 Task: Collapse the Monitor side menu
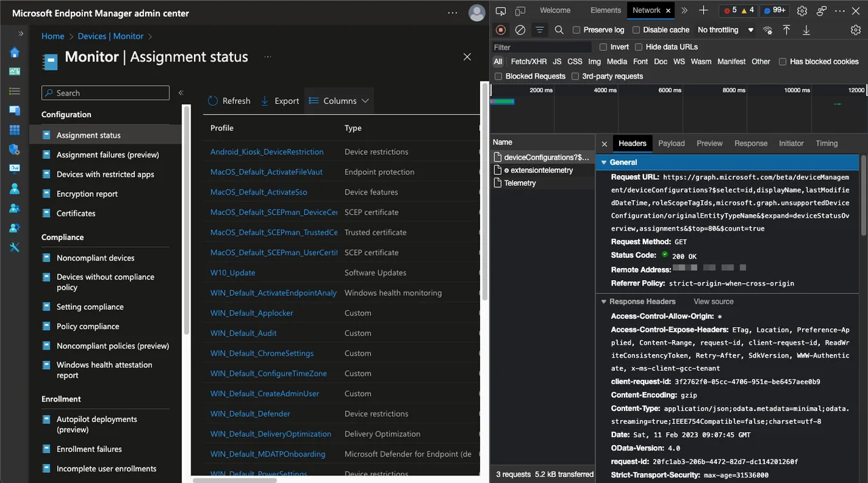(181, 93)
